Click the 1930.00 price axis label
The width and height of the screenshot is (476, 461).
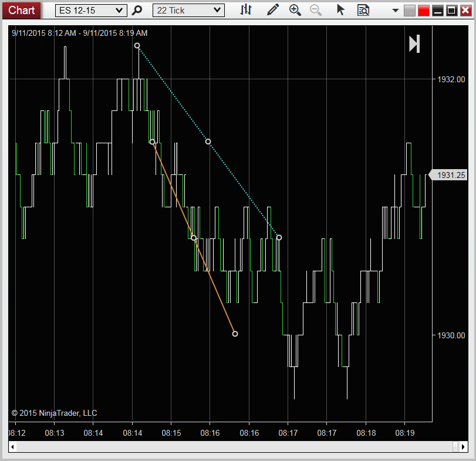(451, 335)
